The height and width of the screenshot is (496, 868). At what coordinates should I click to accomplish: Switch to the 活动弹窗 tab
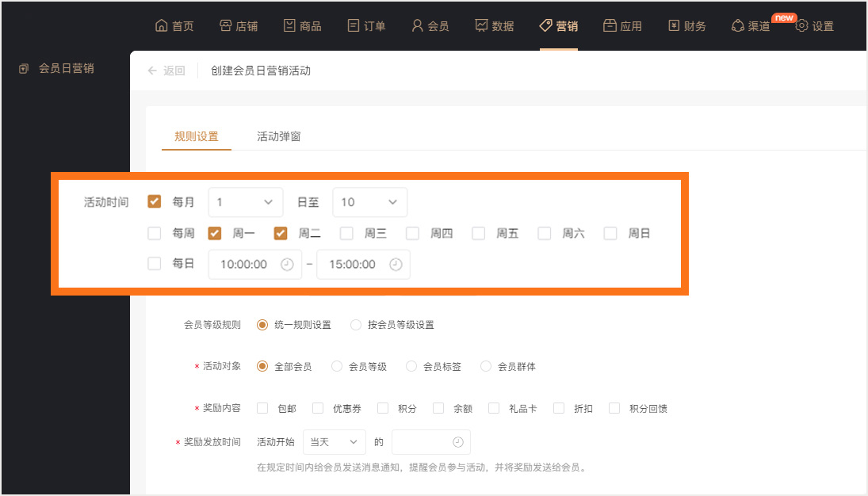coord(278,136)
